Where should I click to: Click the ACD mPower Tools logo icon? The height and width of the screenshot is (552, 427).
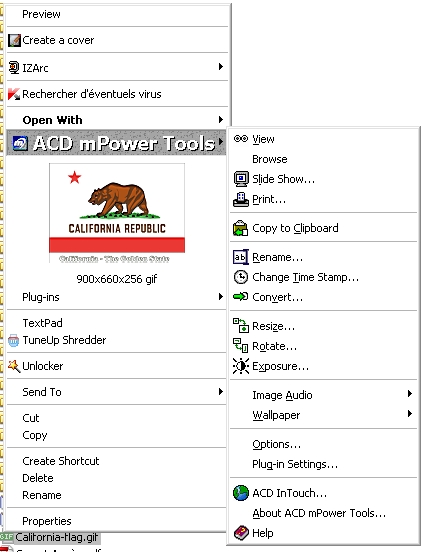[x=20, y=143]
